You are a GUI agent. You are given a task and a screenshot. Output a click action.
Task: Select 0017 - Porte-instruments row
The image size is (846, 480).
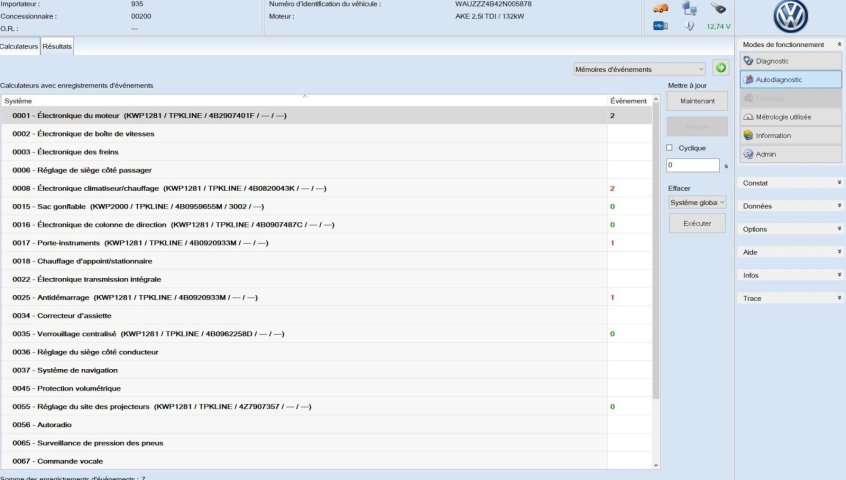coord(326,243)
